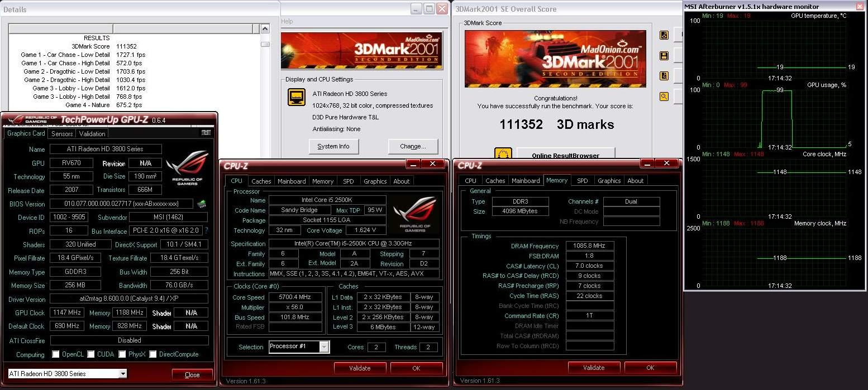Screen dimensions: 868x390
Task: Click the GPU Clock 1147 MHz value in GPU-Z
Action: click(68, 312)
